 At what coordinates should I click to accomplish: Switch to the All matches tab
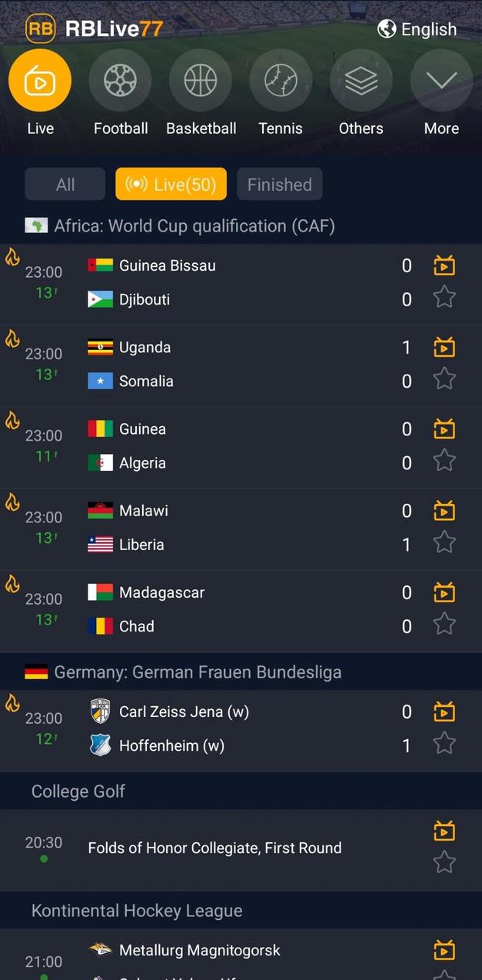[65, 185]
